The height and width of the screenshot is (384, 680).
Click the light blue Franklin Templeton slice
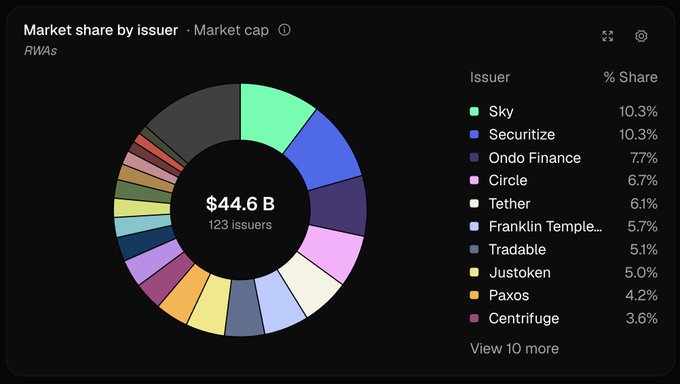pos(281,302)
